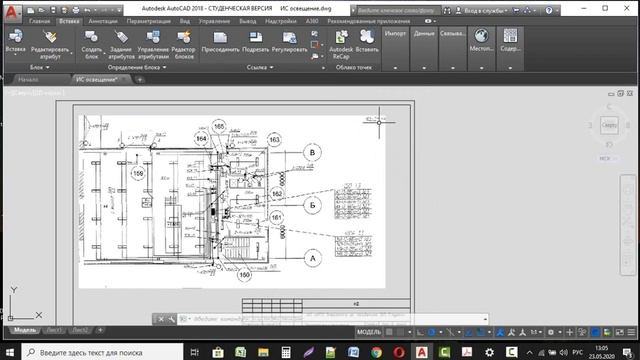Add new drawing tab with plus button

(140, 80)
